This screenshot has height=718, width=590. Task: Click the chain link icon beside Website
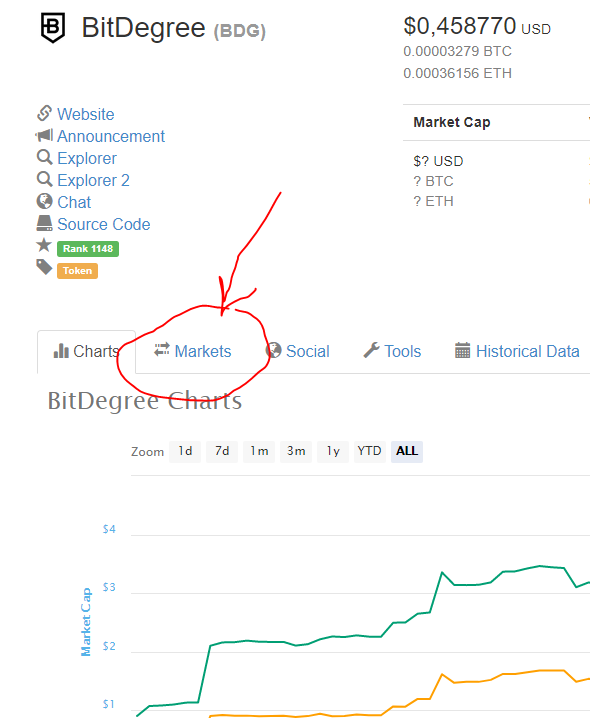[44, 113]
